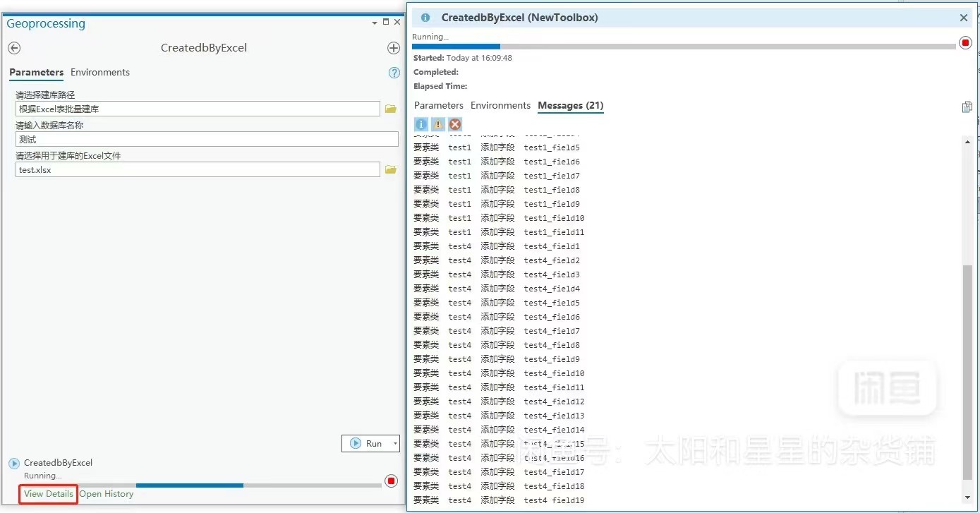Switch to Environments tab in Geoprocessing pane
This screenshot has height=513, width=980.
tap(100, 73)
